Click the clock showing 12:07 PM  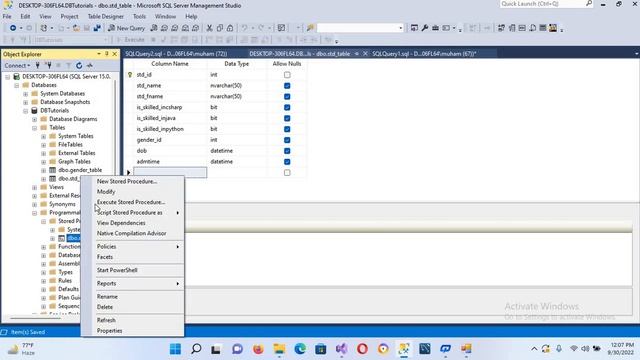point(622,345)
